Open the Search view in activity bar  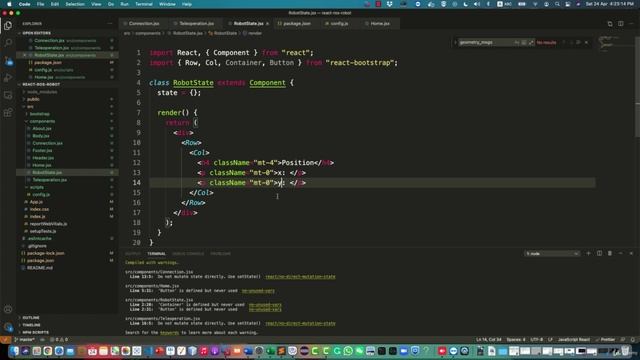pos(8,42)
